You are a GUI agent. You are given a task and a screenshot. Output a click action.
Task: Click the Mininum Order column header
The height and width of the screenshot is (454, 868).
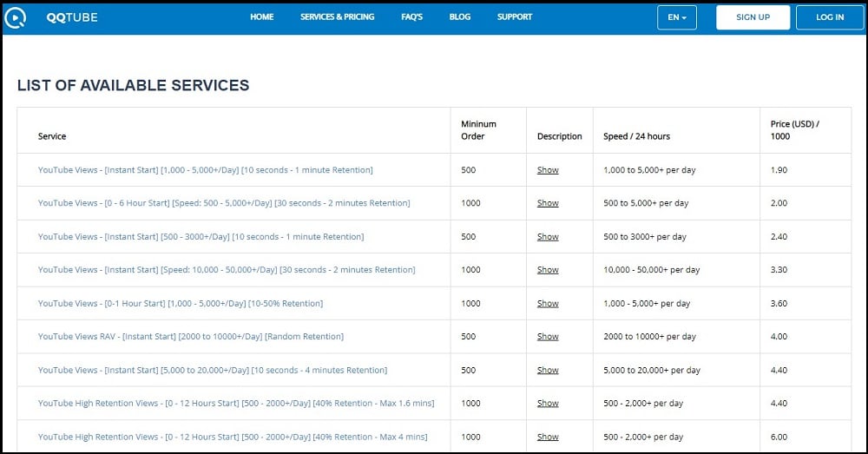(x=478, y=130)
